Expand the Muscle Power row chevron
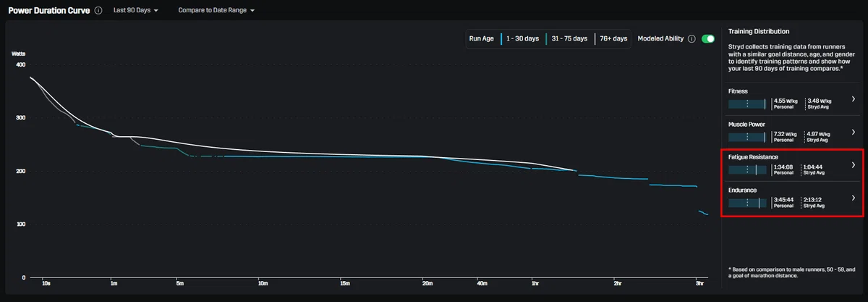 (854, 133)
